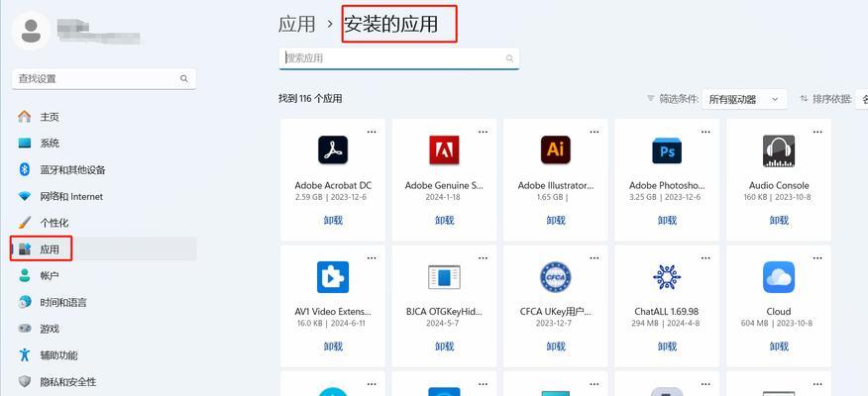Image resolution: width=868 pixels, height=396 pixels.
Task: Open 所有驱动器 filter dropdown
Action: [x=744, y=99]
